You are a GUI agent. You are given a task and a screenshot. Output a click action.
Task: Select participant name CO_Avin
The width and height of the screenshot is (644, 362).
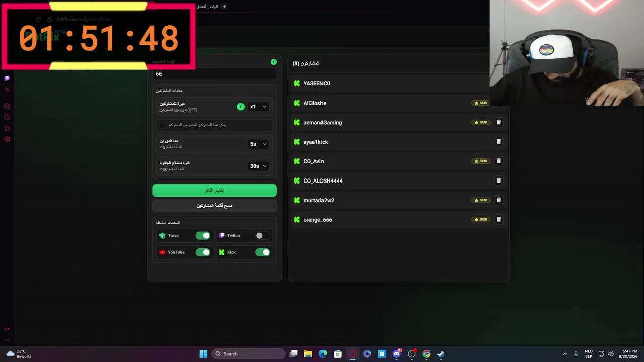coord(313,161)
